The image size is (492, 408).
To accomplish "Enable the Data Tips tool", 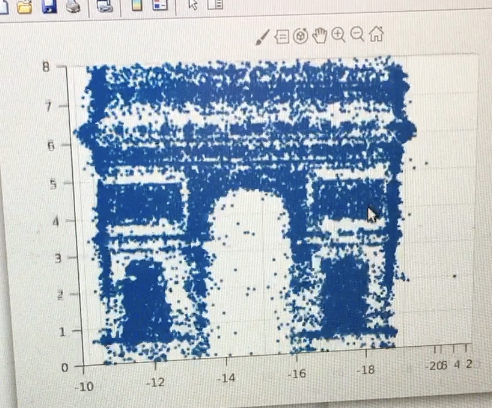I will point(282,36).
